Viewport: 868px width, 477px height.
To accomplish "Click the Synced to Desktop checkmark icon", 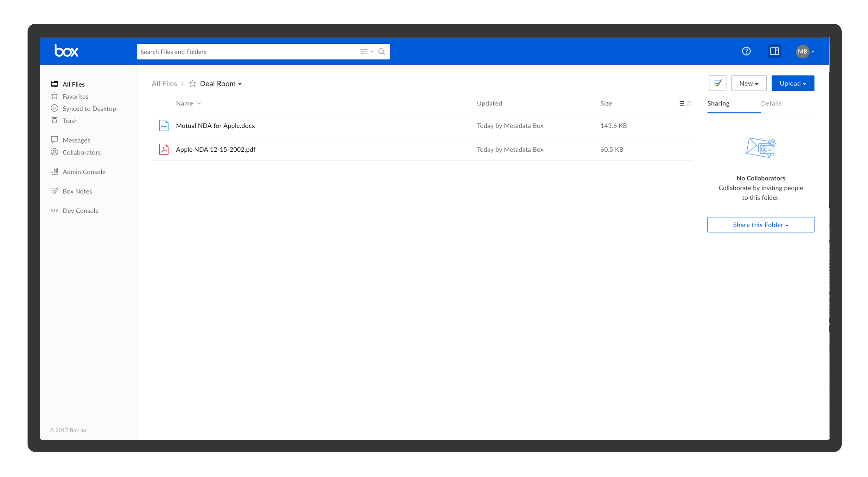I will (54, 108).
